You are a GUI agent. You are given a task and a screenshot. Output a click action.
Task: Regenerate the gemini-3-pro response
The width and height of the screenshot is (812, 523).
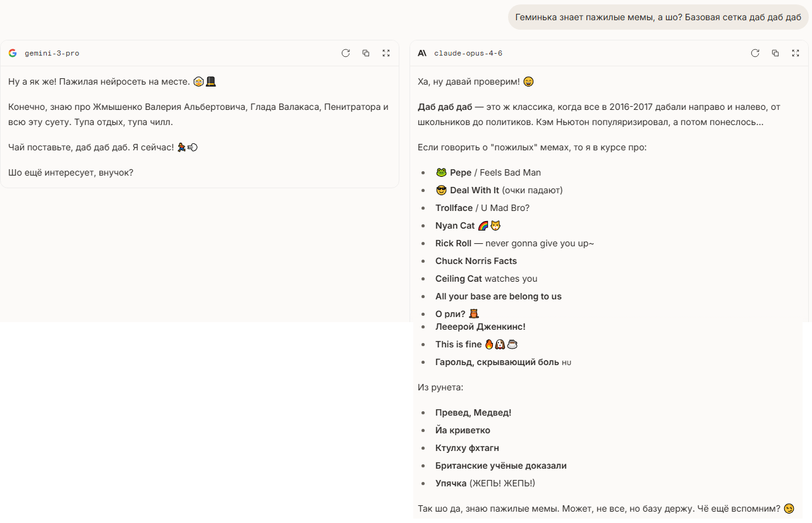(346, 53)
